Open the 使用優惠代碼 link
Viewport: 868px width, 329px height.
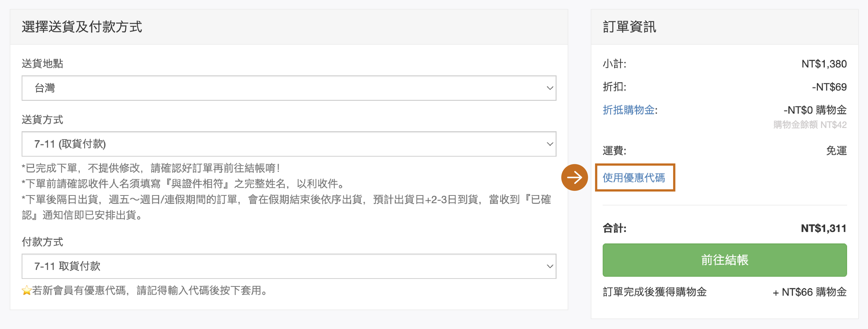pyautogui.click(x=633, y=178)
